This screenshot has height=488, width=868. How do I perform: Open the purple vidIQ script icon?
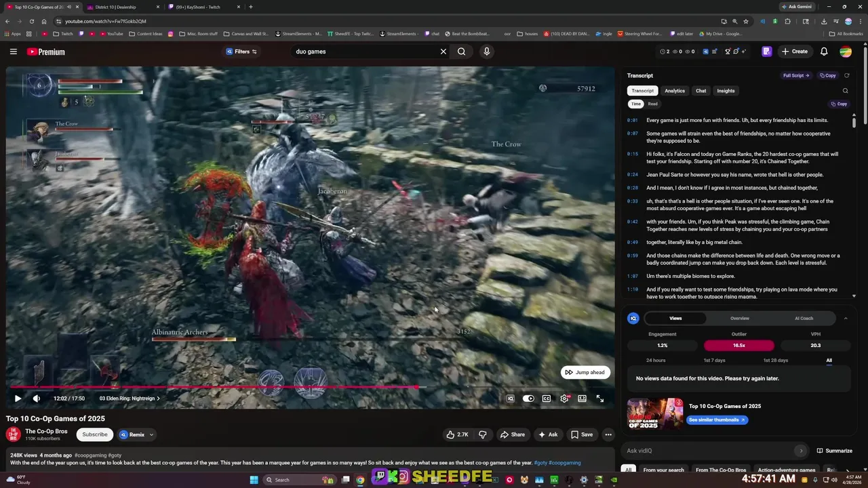pyautogui.click(x=767, y=52)
